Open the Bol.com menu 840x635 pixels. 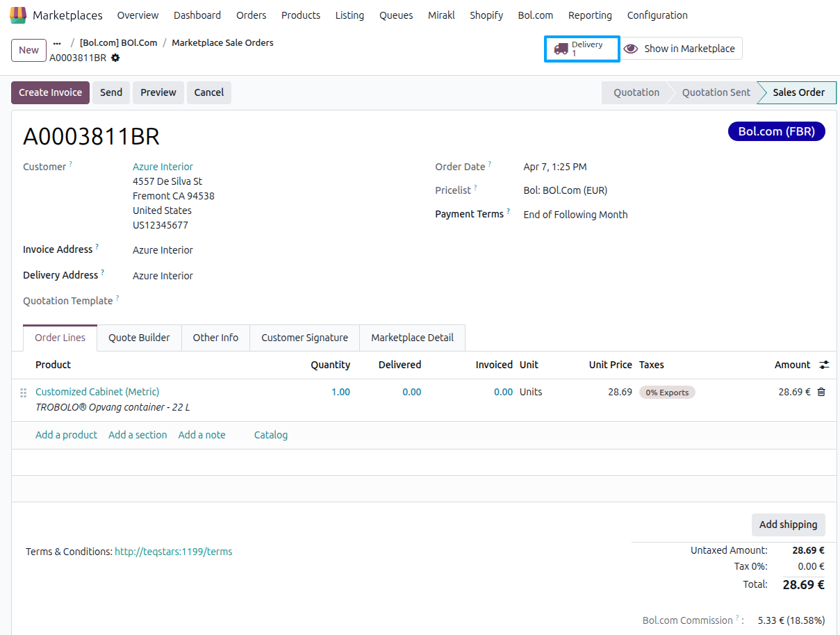click(x=536, y=15)
